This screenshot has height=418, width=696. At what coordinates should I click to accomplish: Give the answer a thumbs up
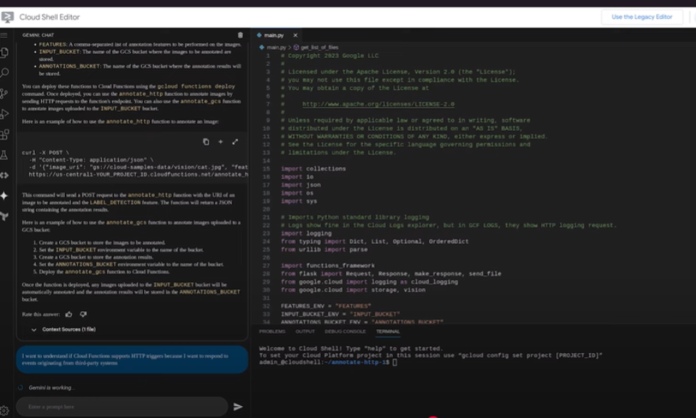click(69, 314)
